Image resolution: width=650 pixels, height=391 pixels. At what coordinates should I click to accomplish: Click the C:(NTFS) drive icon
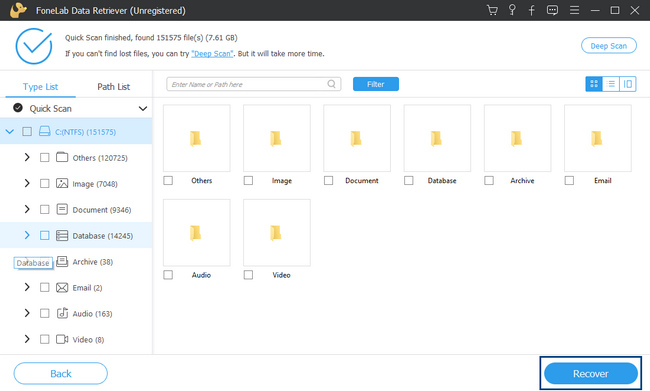[44, 131]
